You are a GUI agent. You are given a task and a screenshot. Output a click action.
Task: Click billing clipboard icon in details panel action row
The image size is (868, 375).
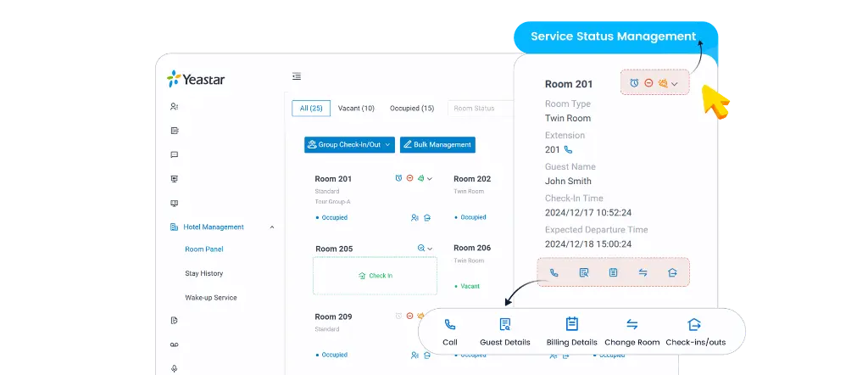click(614, 272)
